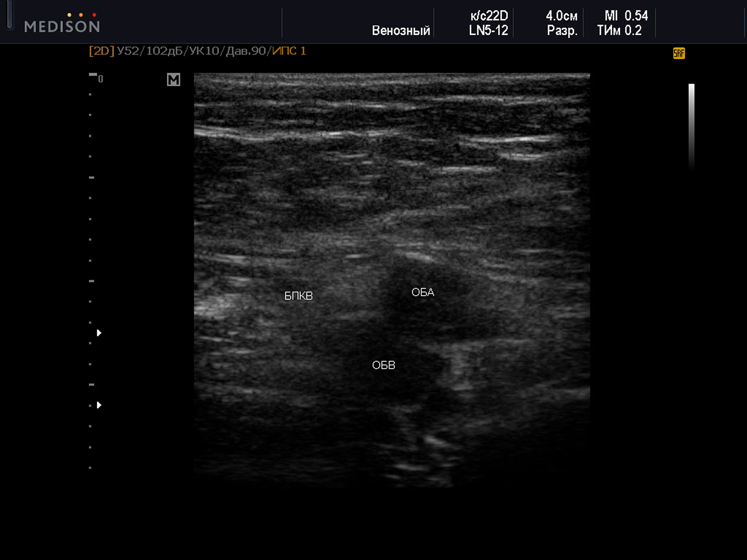Click the M orientation marker
Viewport: 747px width, 560px height.
[174, 79]
